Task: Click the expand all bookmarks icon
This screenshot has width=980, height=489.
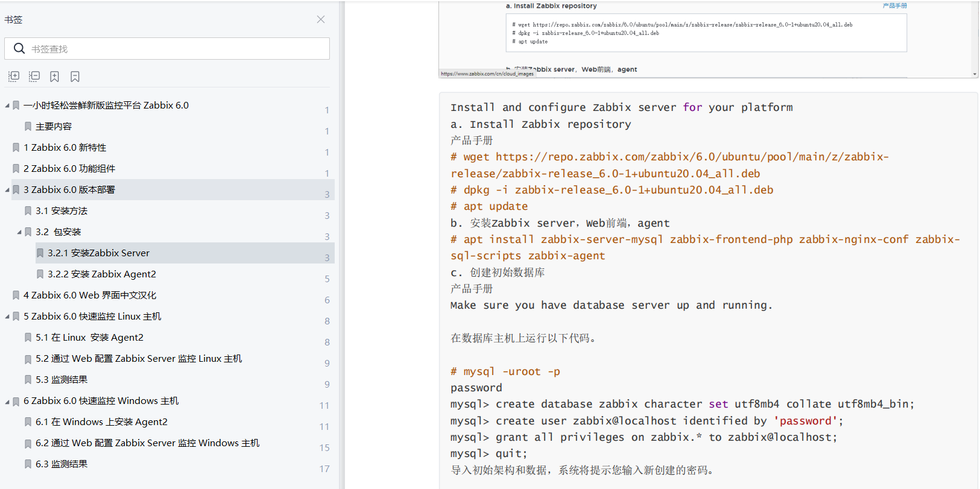Action: pyautogui.click(x=14, y=76)
